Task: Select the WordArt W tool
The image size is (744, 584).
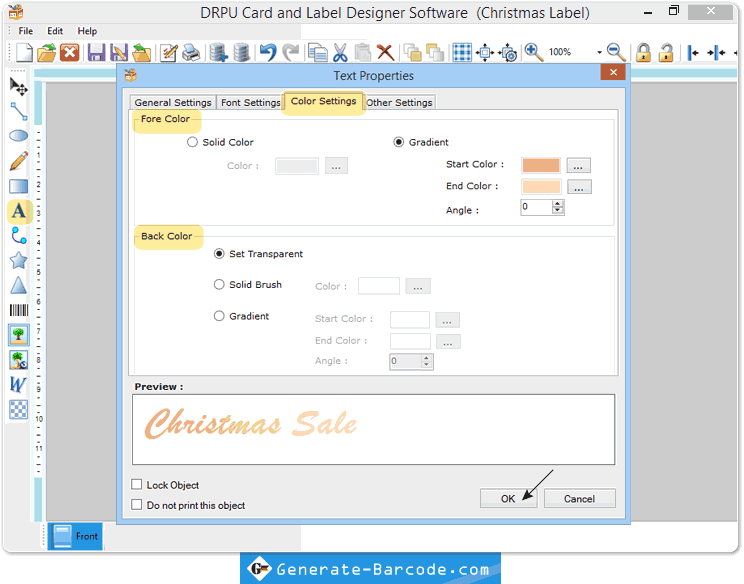Action: coord(18,384)
